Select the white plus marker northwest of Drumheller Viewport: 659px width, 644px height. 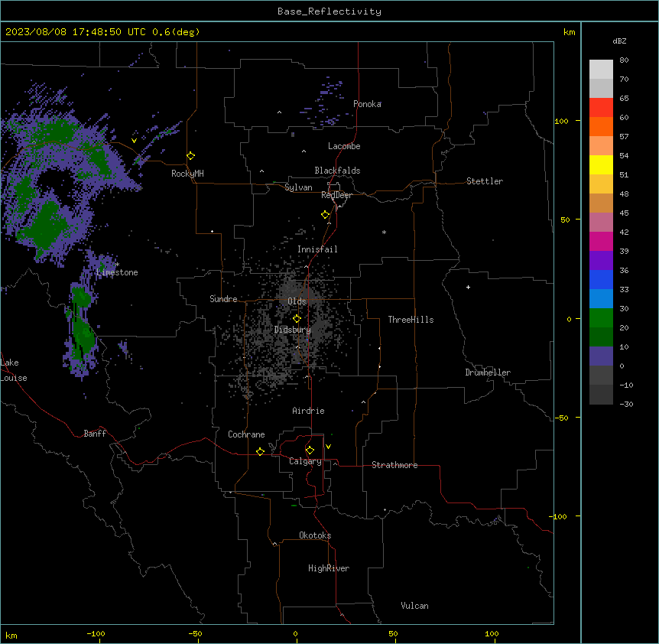coord(468,287)
